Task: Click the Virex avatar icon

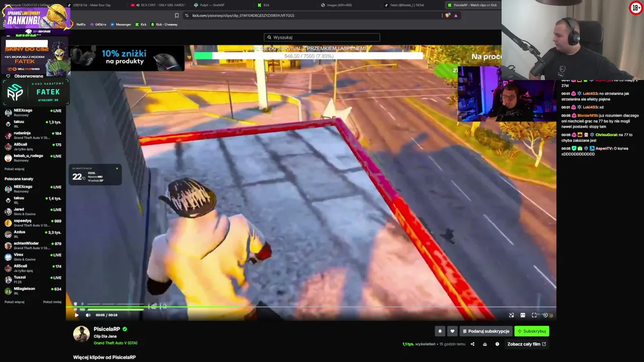Action: coord(8,256)
